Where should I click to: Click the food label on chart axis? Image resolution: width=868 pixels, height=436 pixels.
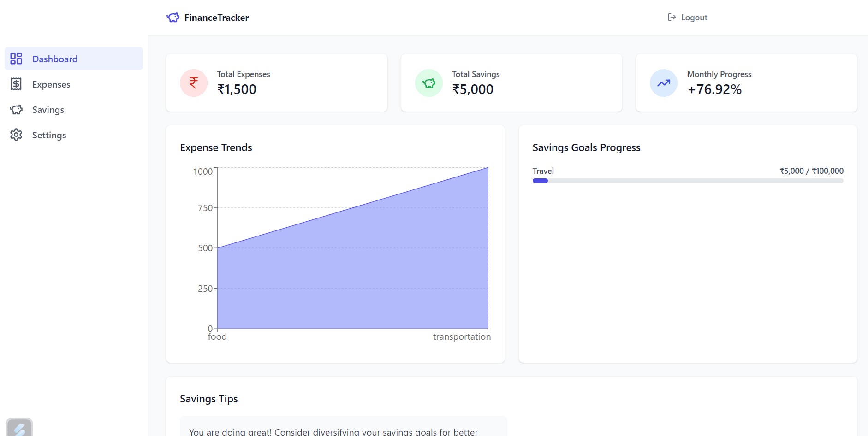pos(217,336)
